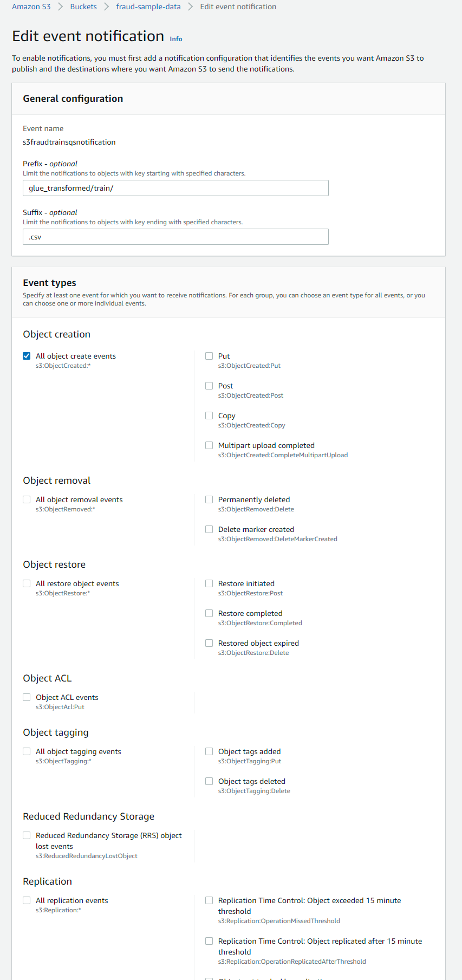
Task: Tick the Permanently deleted checkbox
Action: pos(209,499)
